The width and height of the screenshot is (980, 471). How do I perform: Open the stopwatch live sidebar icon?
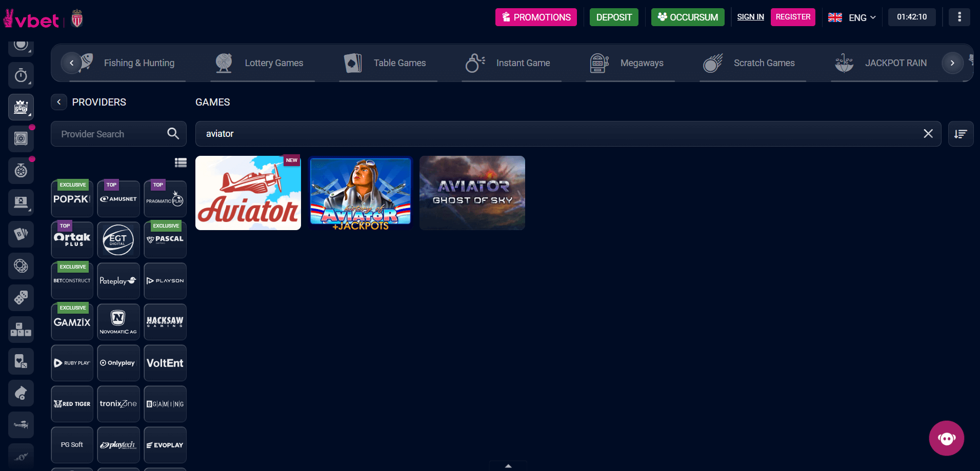coord(21,75)
